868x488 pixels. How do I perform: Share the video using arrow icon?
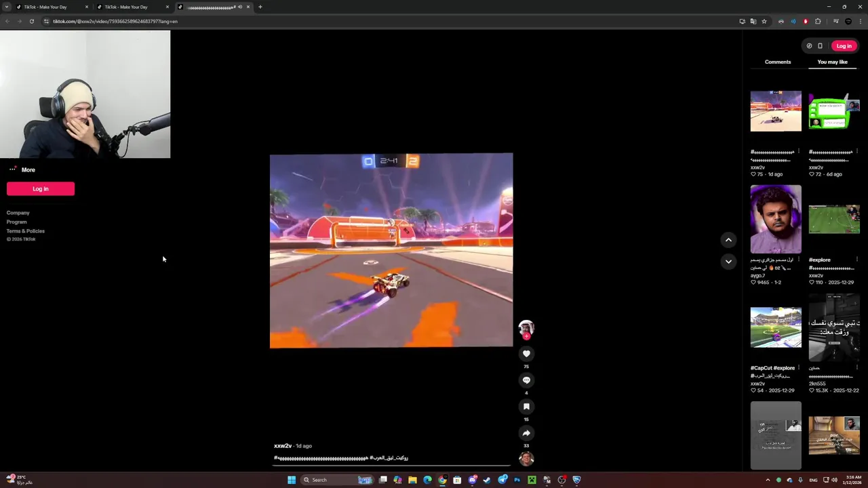pyautogui.click(x=526, y=433)
